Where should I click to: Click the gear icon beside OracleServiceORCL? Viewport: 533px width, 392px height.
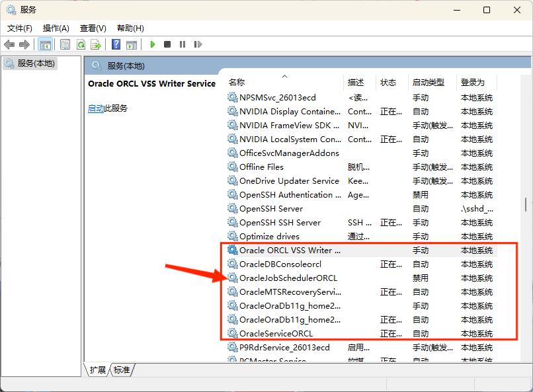click(233, 333)
